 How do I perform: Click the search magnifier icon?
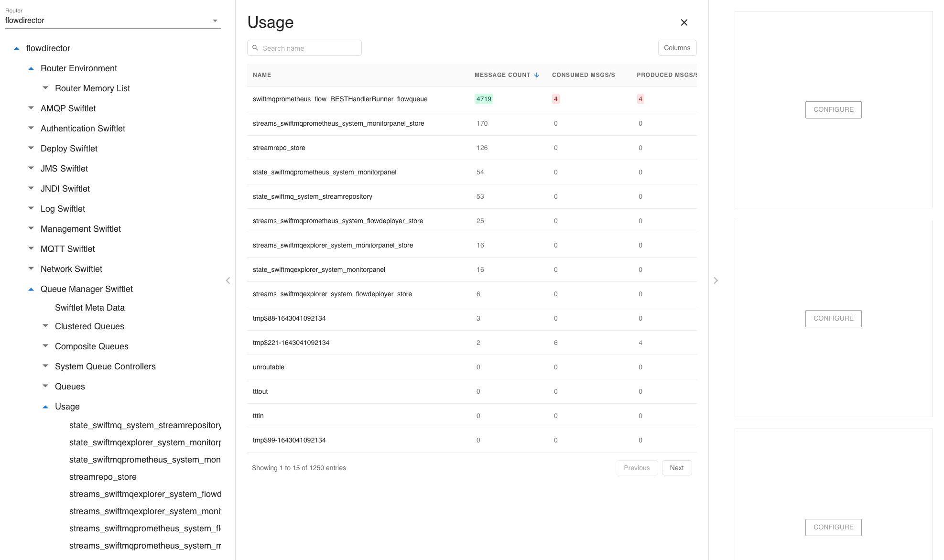[x=255, y=48]
